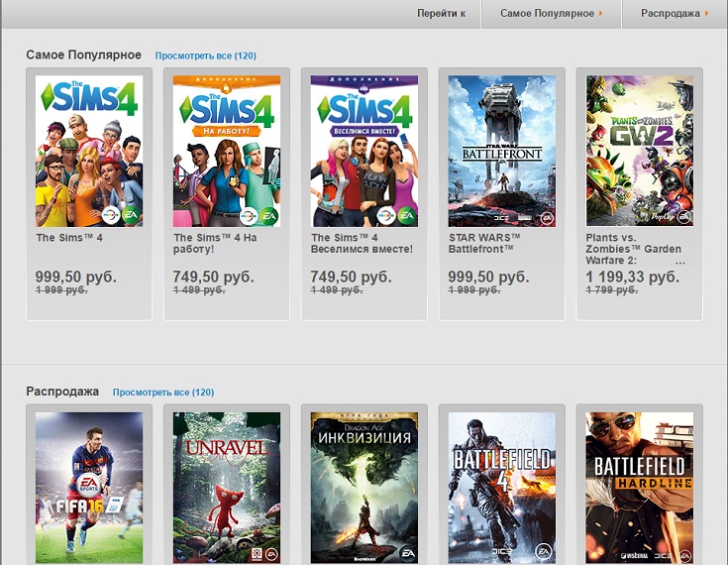
Task: Click the Самое Популярное section heading
Action: click(83, 55)
